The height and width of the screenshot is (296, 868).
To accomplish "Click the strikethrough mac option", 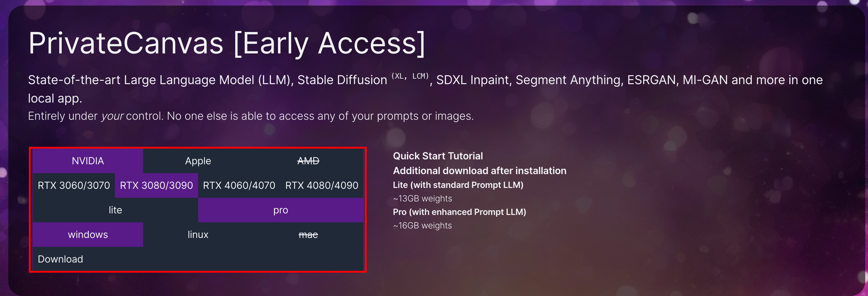I will 308,235.
